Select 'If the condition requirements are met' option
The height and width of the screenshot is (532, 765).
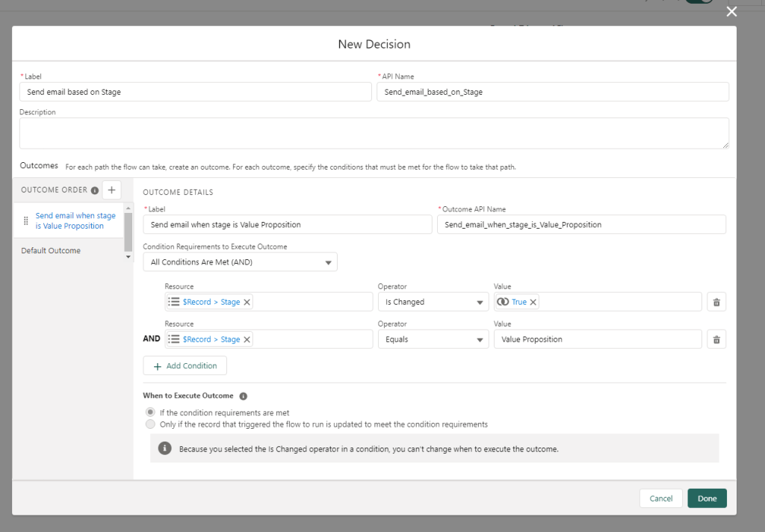click(x=150, y=412)
